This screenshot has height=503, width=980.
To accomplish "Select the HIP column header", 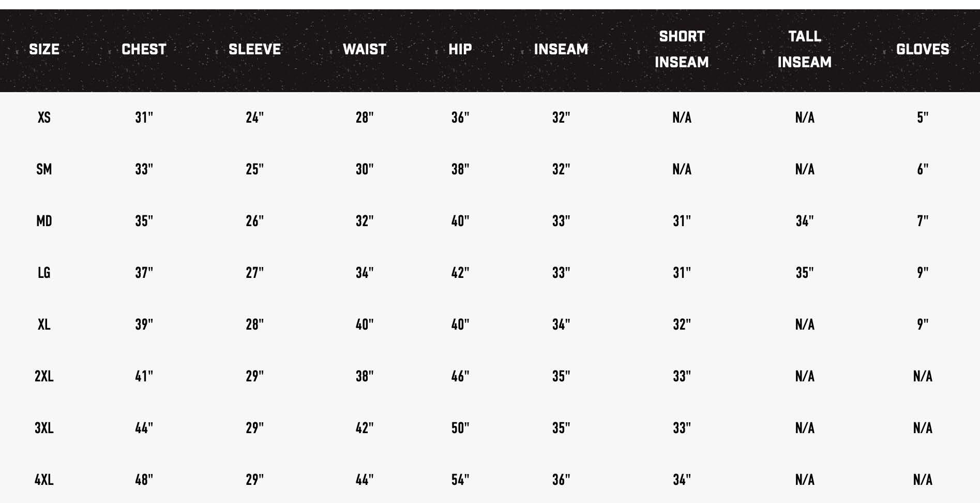I will pos(460,49).
